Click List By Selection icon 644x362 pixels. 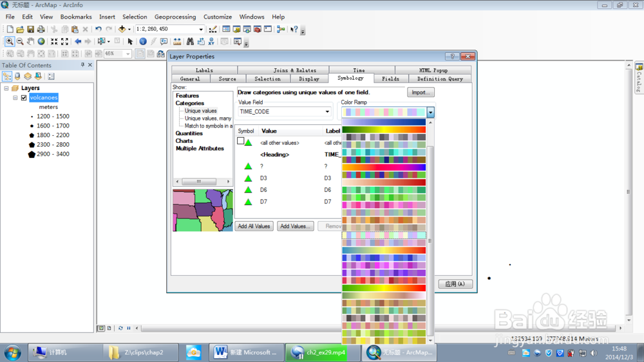tap(38, 77)
